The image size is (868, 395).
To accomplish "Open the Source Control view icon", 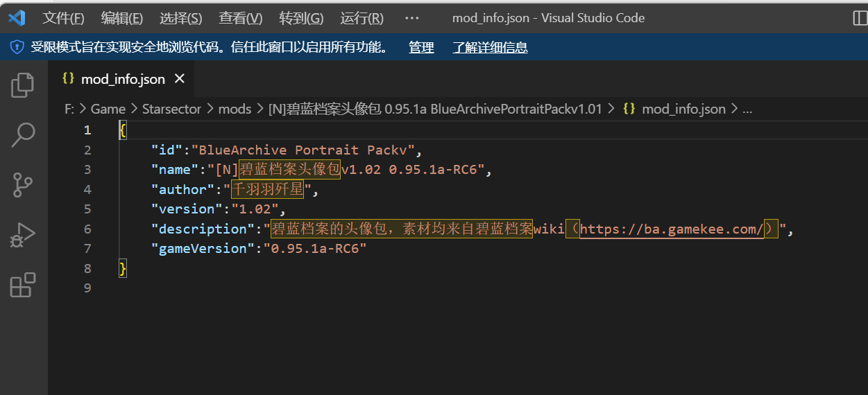I will click(23, 185).
